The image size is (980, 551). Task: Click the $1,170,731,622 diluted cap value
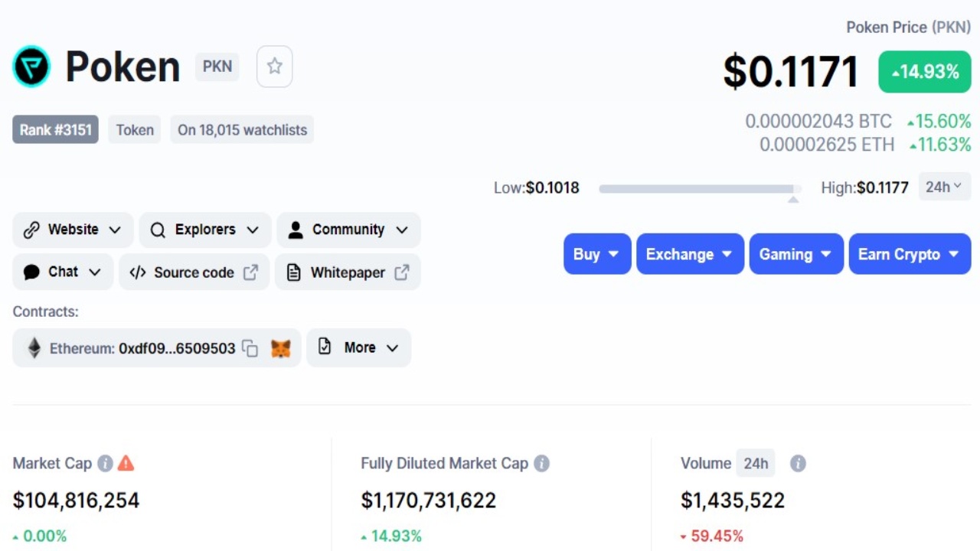(x=429, y=500)
